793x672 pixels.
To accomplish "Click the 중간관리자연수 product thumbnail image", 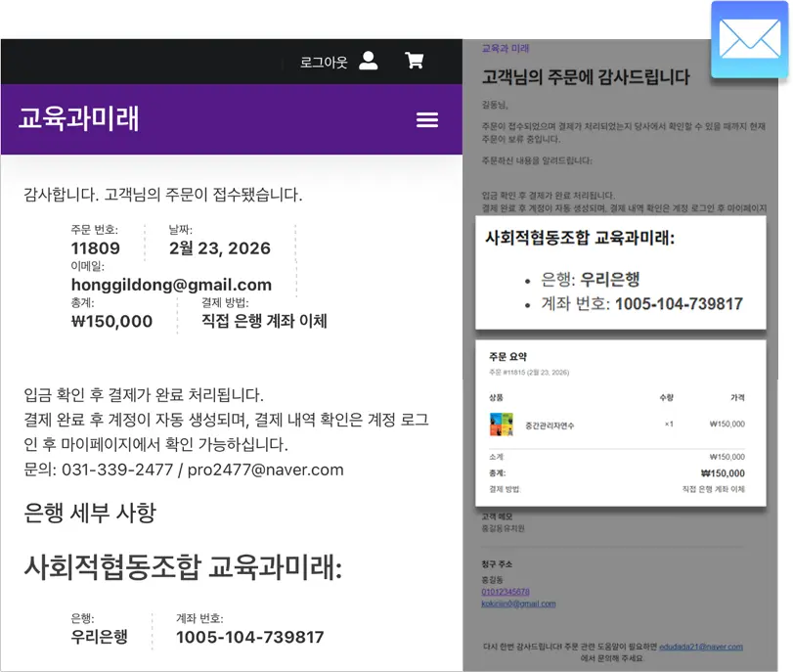I will coord(502,425).
